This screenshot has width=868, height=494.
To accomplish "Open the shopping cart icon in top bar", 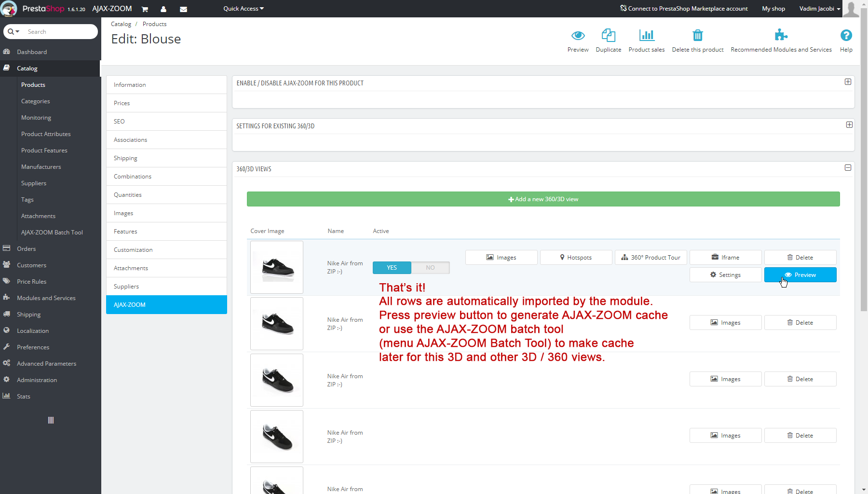I will point(145,9).
